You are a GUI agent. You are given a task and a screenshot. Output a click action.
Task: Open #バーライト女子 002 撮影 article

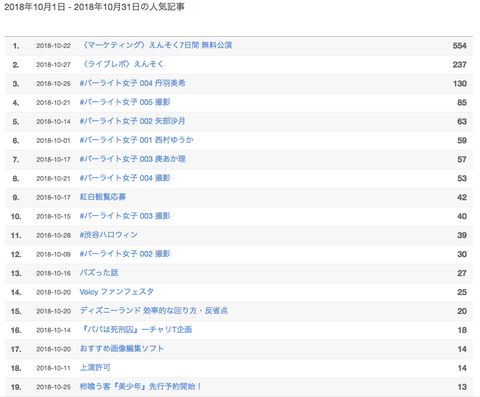pos(125,254)
